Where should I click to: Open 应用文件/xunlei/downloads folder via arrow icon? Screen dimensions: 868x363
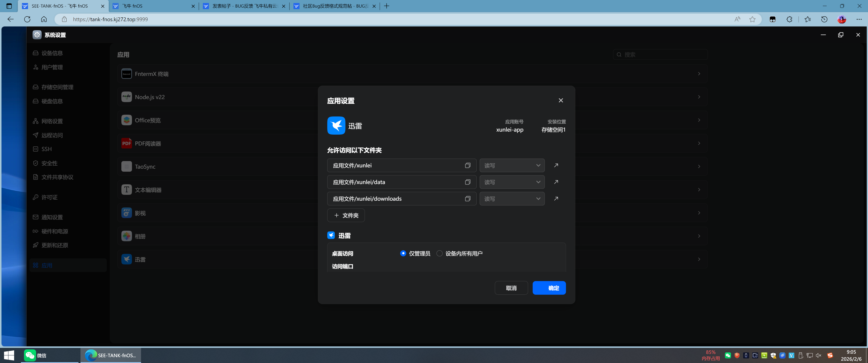[x=556, y=199]
